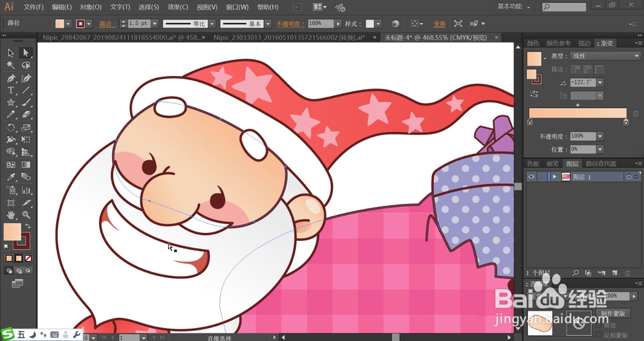Image resolution: width=644 pixels, height=341 pixels.
Task: Toggle visibility of 图层 1
Action: [x=531, y=176]
